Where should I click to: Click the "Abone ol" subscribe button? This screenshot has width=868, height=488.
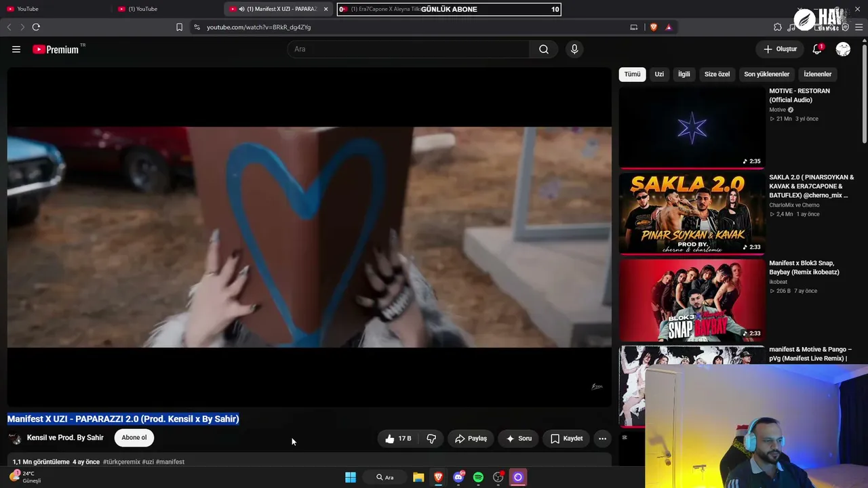click(134, 438)
